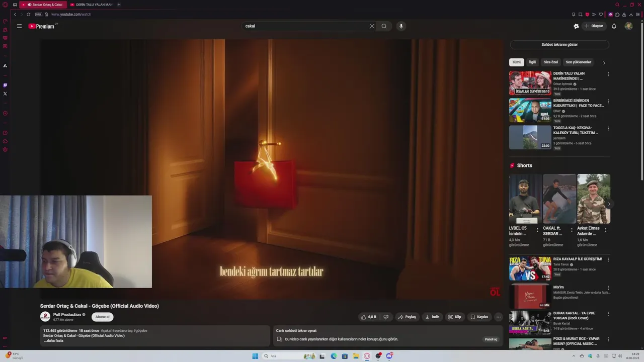Image resolution: width=644 pixels, height=362 pixels.
Task: Open options for BİRBİRİMİZİ SİNİRDEN KUDURTTUK video
Action: [x=608, y=101]
